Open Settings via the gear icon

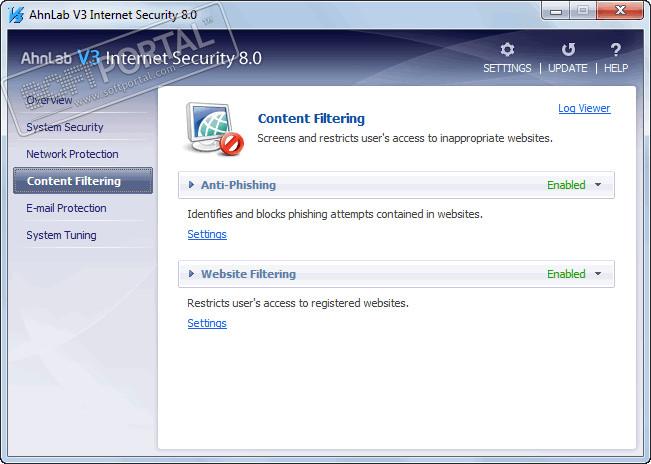click(x=507, y=49)
